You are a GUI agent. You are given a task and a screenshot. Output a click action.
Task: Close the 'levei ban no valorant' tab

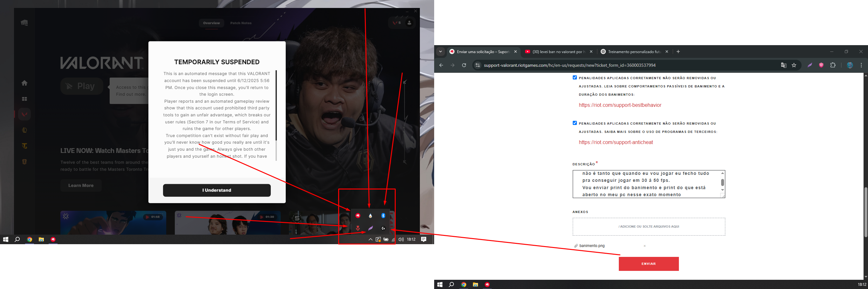(591, 52)
